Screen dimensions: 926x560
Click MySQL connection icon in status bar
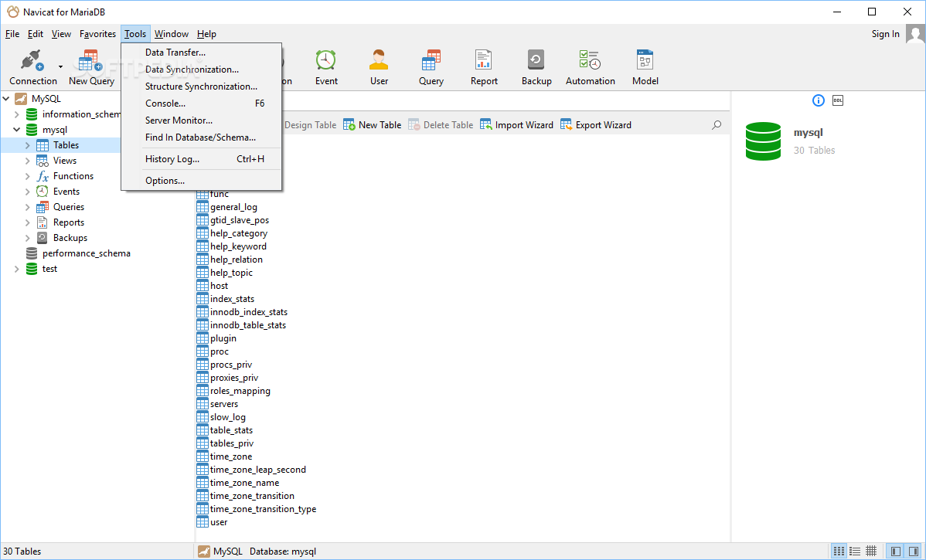pyautogui.click(x=204, y=552)
